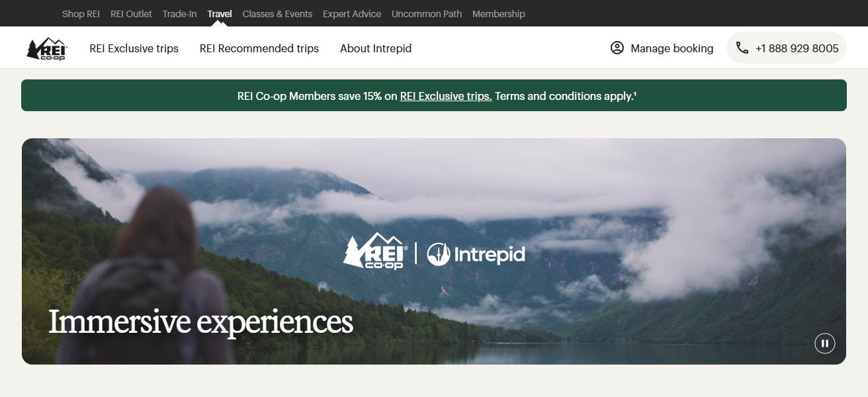868x397 pixels.
Task: Open Expert Advice in top navigation
Action: pyautogui.click(x=352, y=14)
